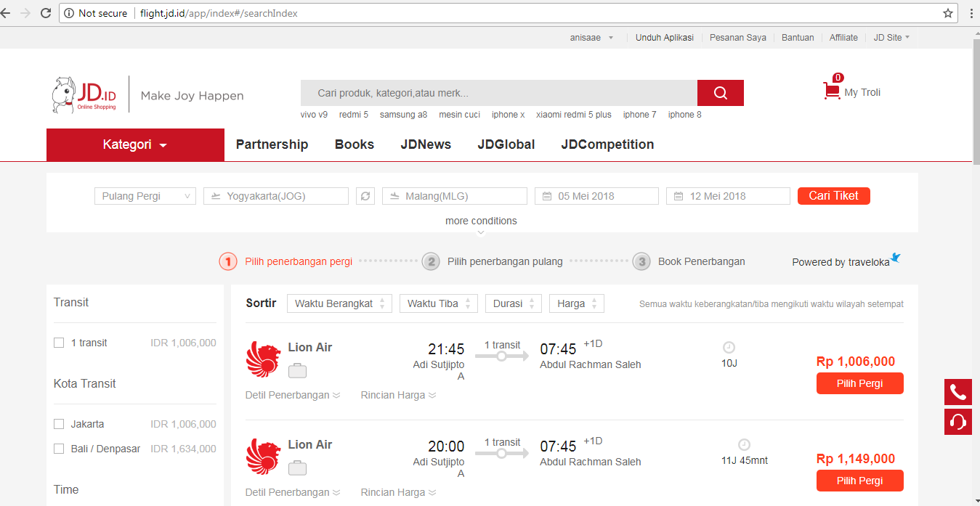The width and height of the screenshot is (980, 506).
Task: Open Pesanan Saya link
Action: click(x=738, y=38)
